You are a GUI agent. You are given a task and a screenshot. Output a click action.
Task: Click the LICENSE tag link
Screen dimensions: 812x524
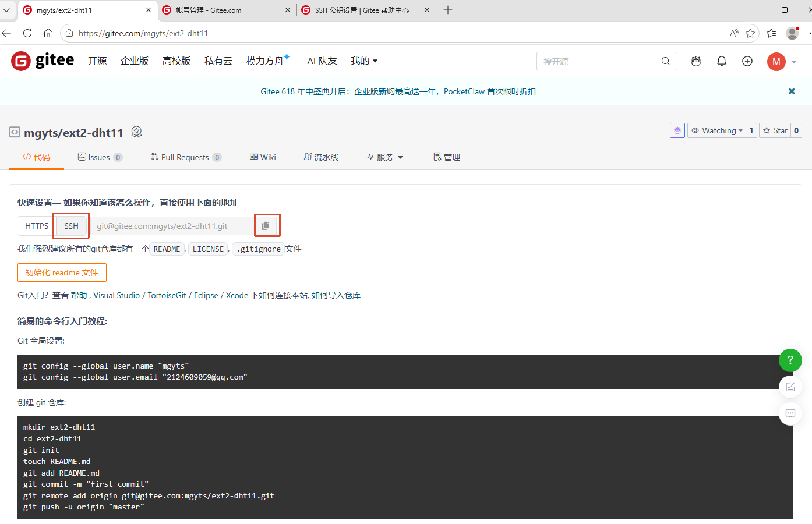[x=208, y=249]
